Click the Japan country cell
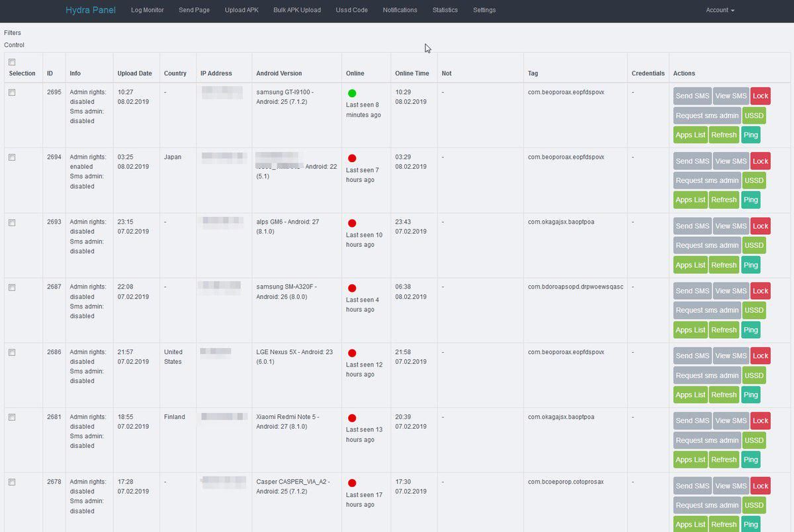 tap(173, 157)
